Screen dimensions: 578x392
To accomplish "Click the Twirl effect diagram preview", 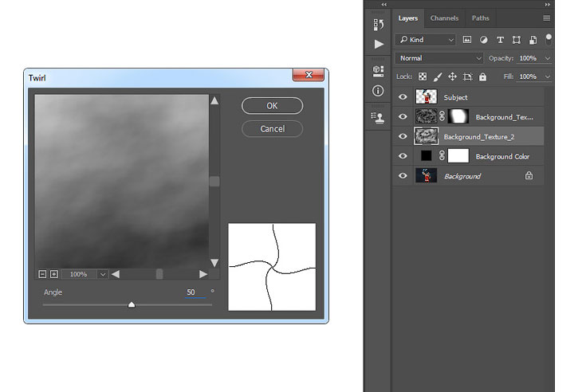I will coord(272,267).
